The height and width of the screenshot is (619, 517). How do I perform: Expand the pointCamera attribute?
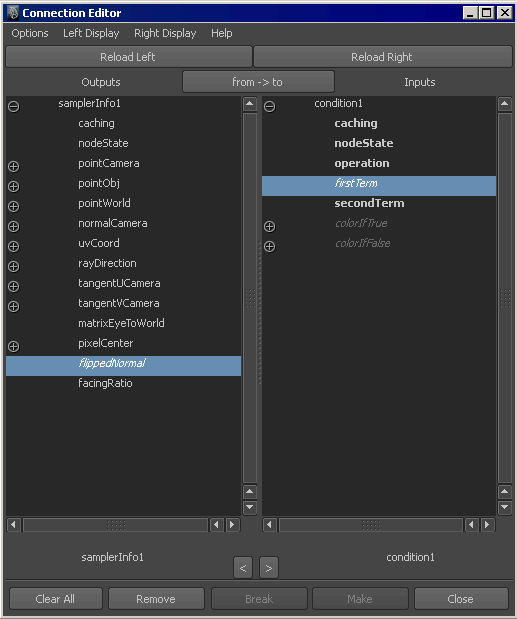pyautogui.click(x=13, y=167)
